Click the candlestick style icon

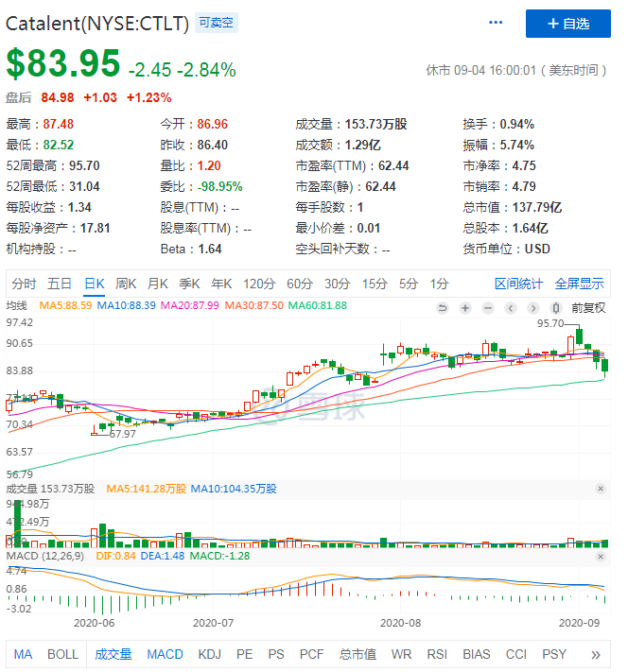tap(556, 308)
